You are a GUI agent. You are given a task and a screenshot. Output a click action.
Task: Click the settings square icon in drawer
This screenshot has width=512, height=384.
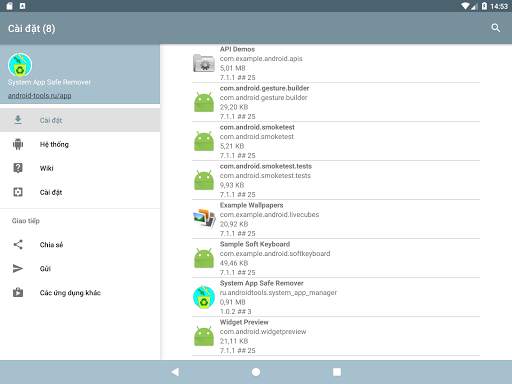(18, 192)
